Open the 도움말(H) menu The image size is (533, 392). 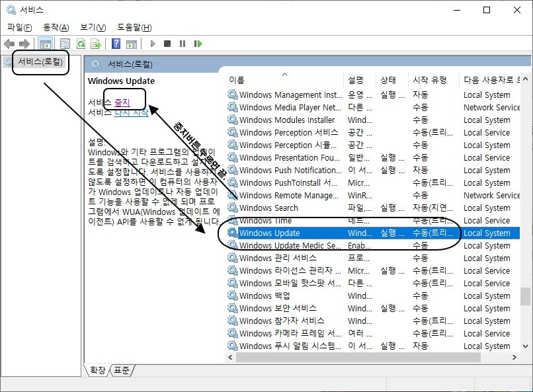pos(135,28)
